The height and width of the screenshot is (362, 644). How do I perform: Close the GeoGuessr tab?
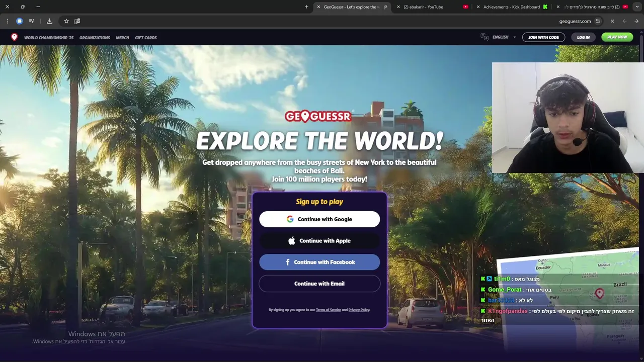tap(318, 7)
